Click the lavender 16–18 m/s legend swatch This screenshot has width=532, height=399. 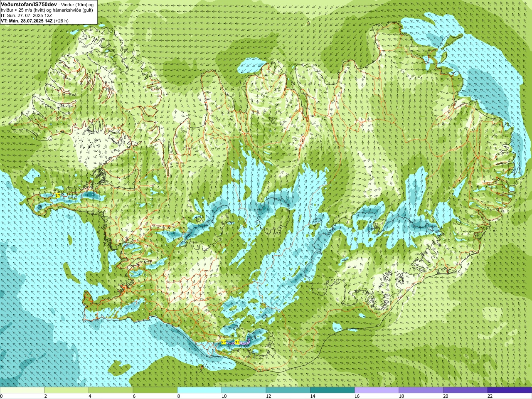click(x=377, y=390)
